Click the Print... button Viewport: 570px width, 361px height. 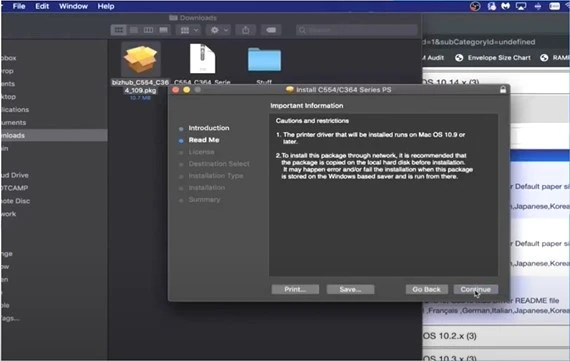[295, 289]
